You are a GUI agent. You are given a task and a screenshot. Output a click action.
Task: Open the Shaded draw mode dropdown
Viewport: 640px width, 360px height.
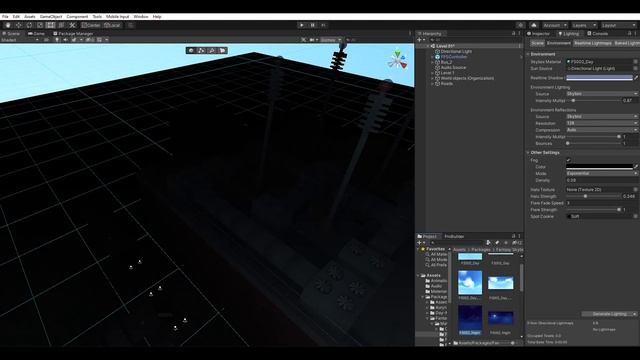tap(20, 40)
